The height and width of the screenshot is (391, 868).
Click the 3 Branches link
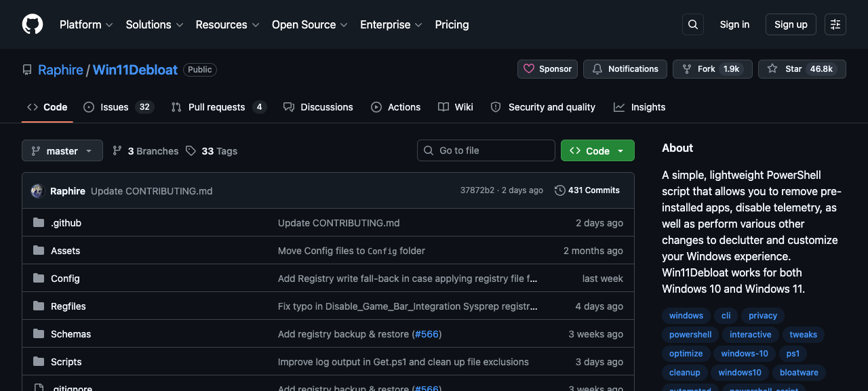[x=145, y=151]
